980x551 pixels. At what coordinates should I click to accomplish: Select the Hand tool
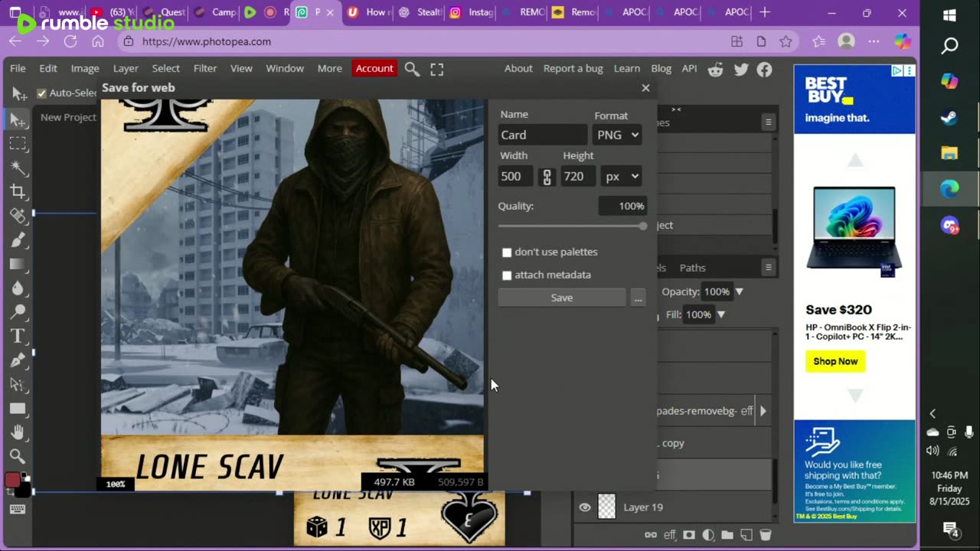(18, 432)
